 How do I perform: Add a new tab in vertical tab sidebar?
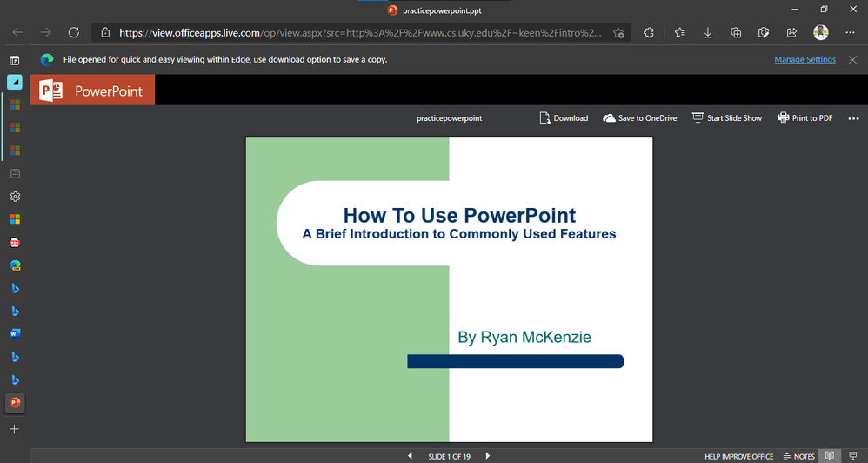pos(14,429)
